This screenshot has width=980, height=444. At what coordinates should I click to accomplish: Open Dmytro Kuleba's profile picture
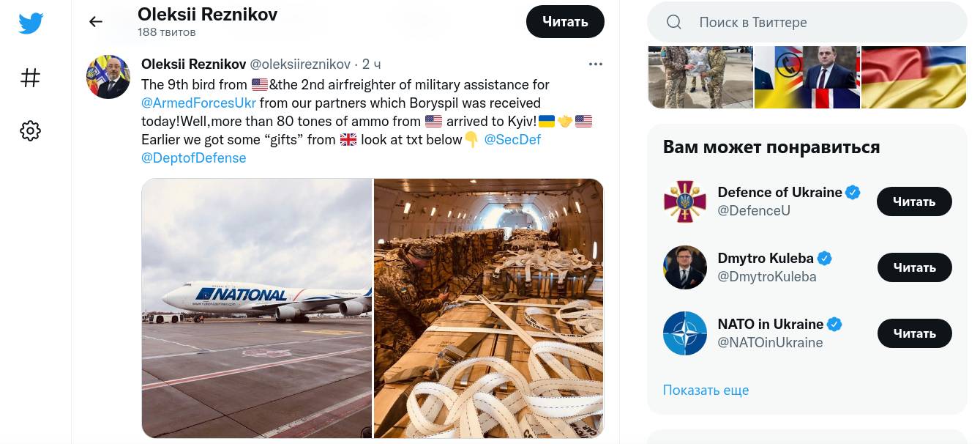point(685,267)
